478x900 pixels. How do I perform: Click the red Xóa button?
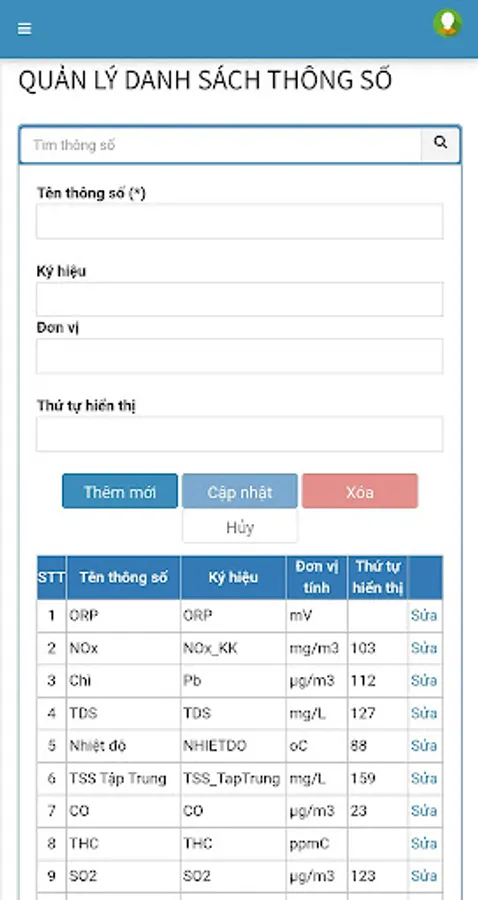(360, 491)
